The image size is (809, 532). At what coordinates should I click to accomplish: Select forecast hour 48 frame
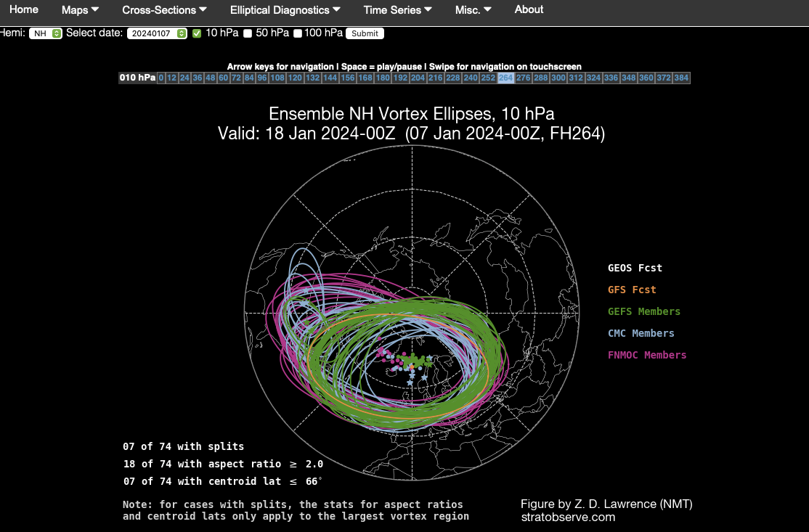pos(210,78)
